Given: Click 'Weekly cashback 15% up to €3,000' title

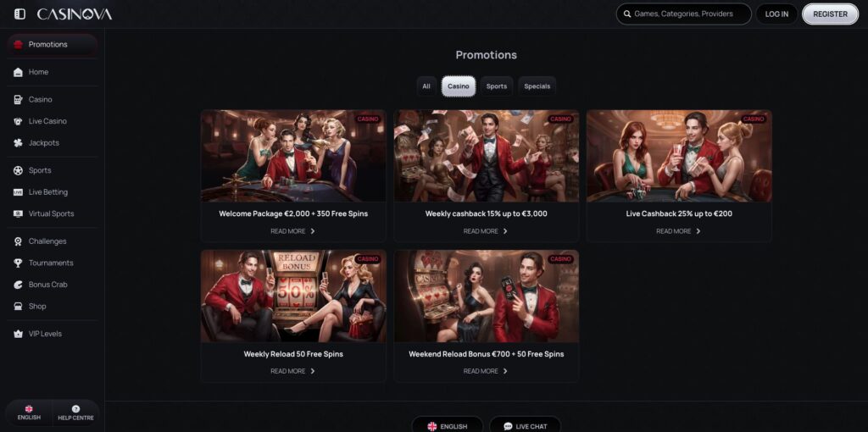Looking at the screenshot, I should coord(486,213).
